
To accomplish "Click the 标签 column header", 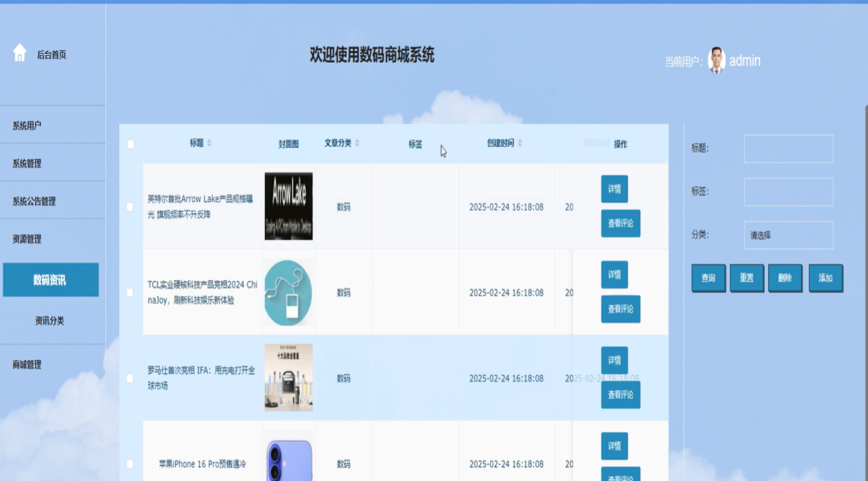I will 415,144.
